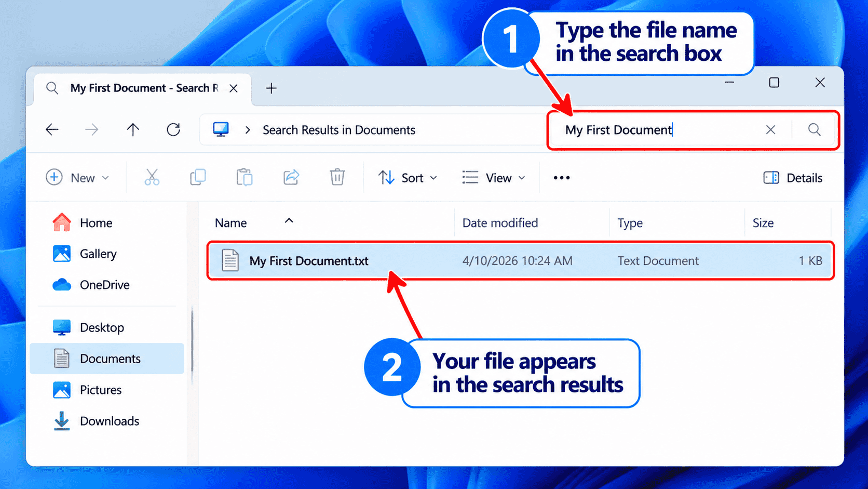Sort by the Name column header

point(231,223)
